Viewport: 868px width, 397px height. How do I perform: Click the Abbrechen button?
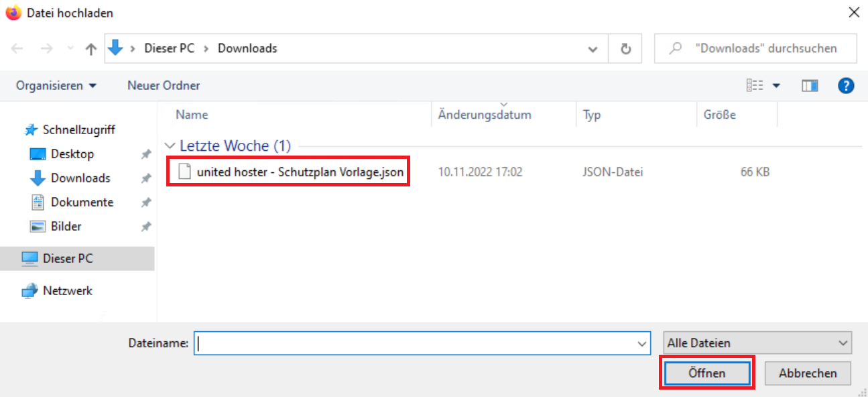(808, 373)
